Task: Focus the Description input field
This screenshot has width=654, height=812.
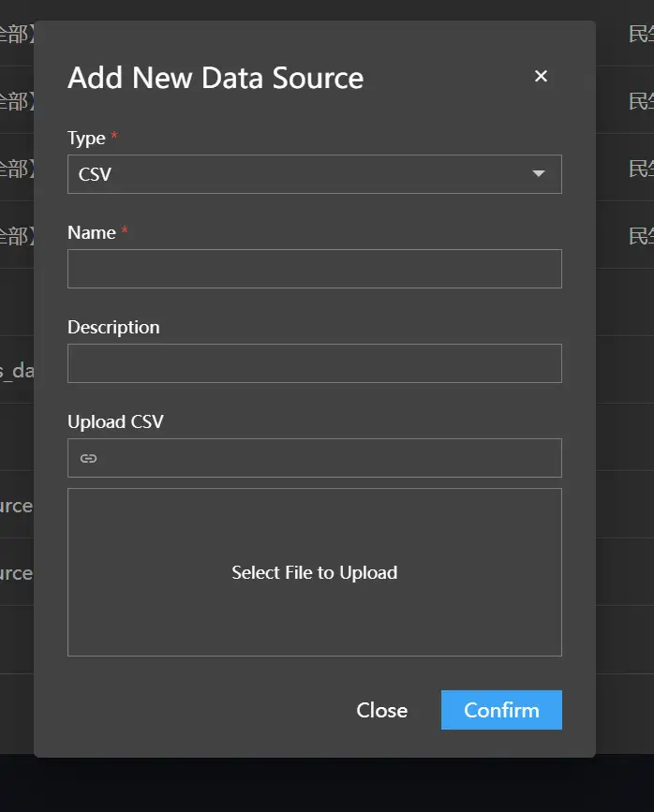Action: 314,363
